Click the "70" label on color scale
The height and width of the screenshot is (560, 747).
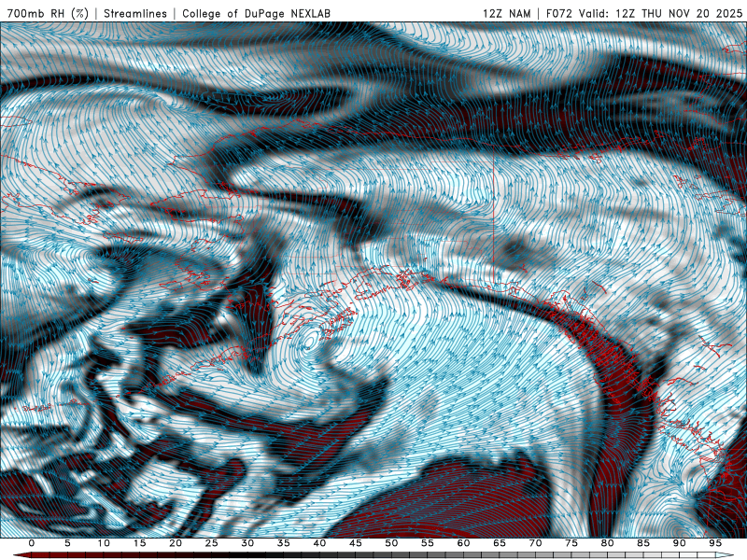coord(535,543)
